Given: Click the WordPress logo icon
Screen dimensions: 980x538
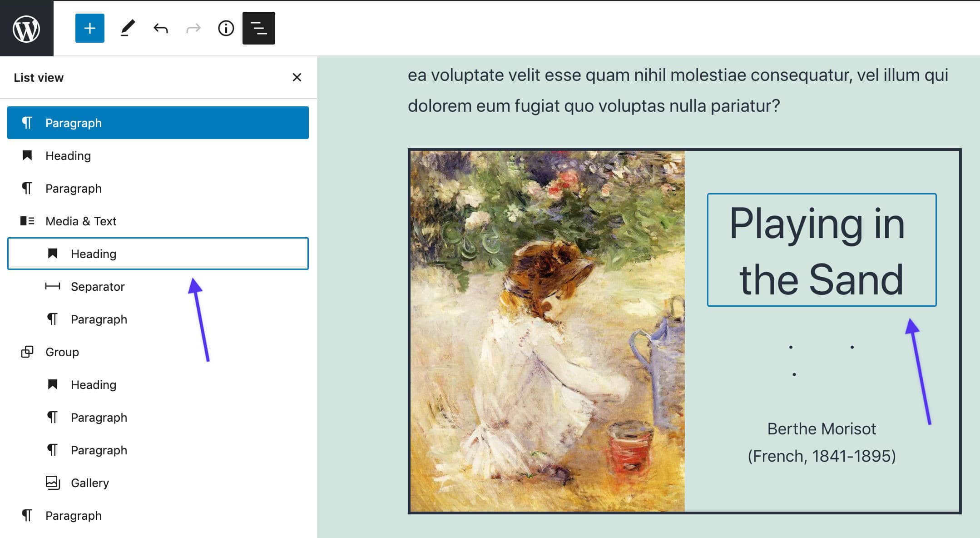Looking at the screenshot, I should tap(26, 29).
